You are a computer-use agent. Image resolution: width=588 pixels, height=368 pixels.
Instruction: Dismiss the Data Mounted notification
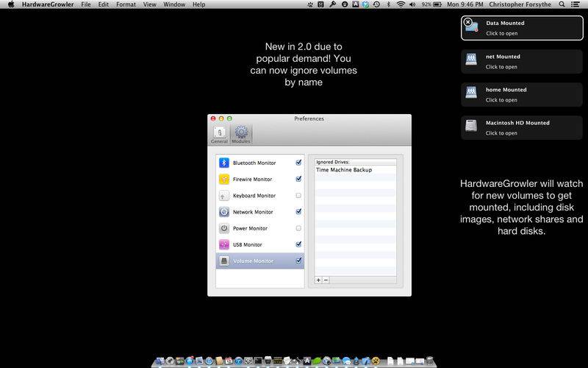coord(467,22)
